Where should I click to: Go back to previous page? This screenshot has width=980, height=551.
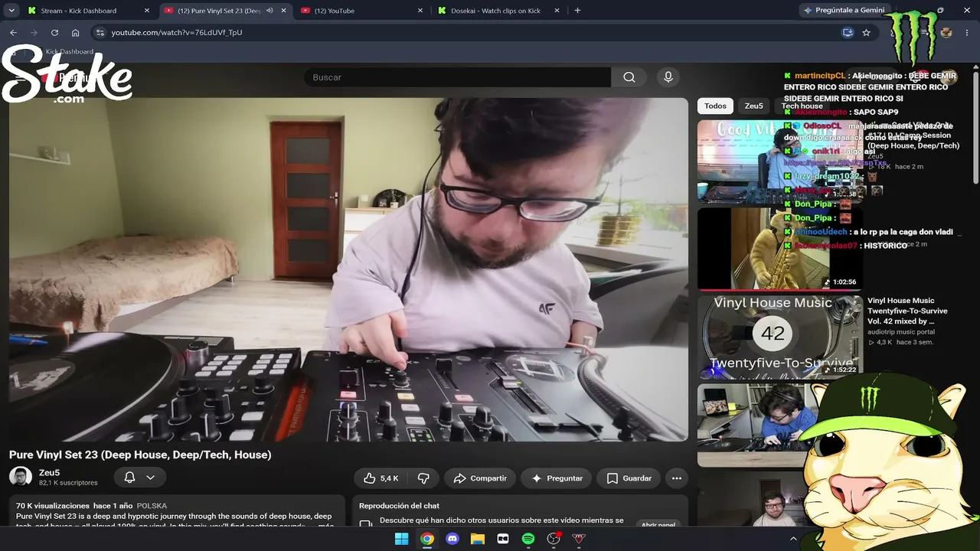(x=13, y=33)
